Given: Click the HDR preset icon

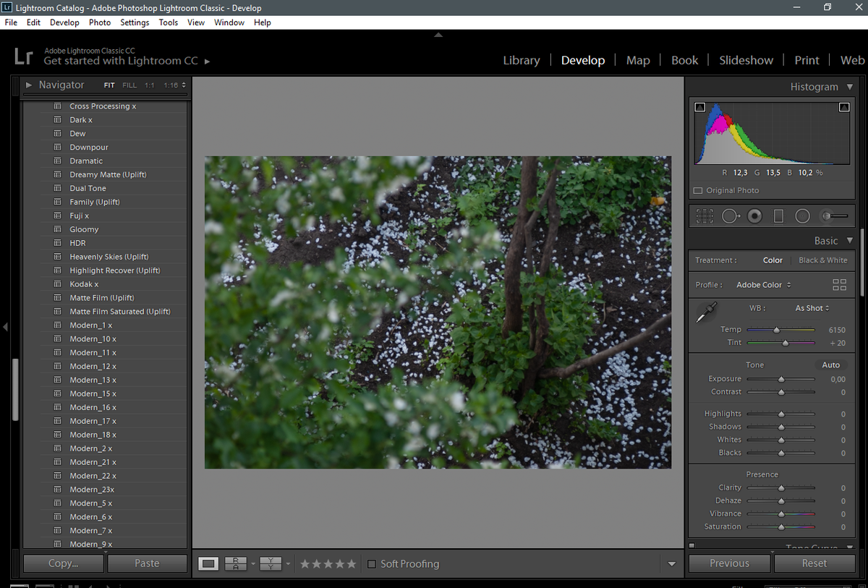Looking at the screenshot, I should click(x=57, y=243).
